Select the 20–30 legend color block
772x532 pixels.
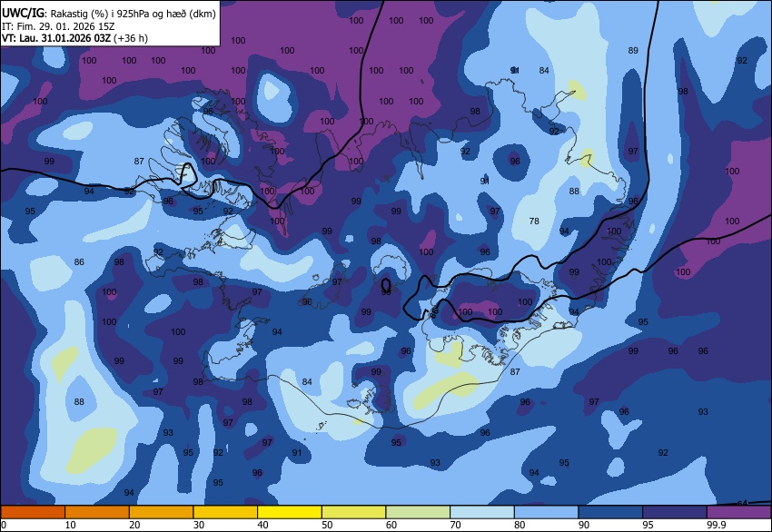coord(161,512)
